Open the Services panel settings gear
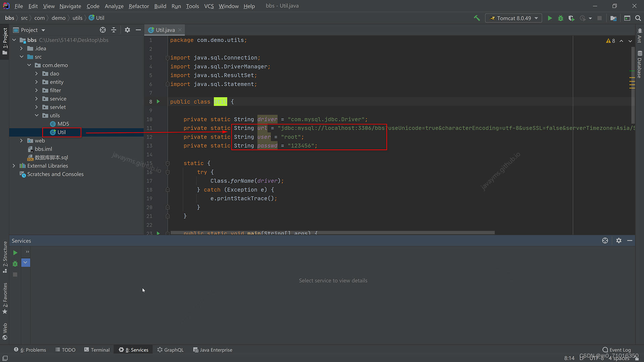Viewport: 644px width, 362px height. (619, 241)
